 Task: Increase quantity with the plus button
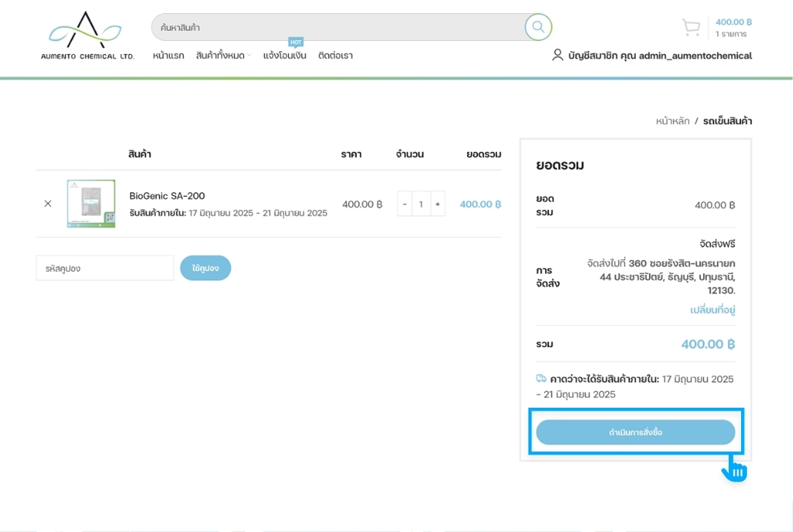pyautogui.click(x=438, y=204)
